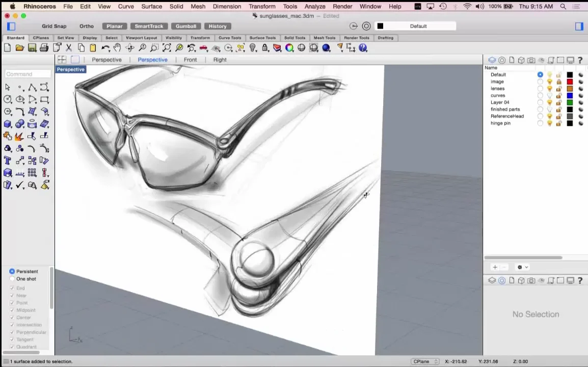
Task: Click the Lock padlock toolbar icon
Action: (265, 48)
